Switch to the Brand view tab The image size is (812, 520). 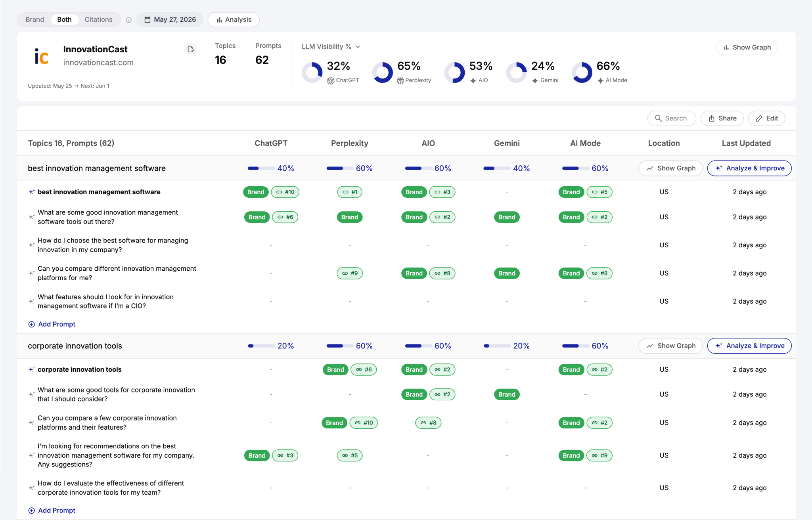(35, 20)
